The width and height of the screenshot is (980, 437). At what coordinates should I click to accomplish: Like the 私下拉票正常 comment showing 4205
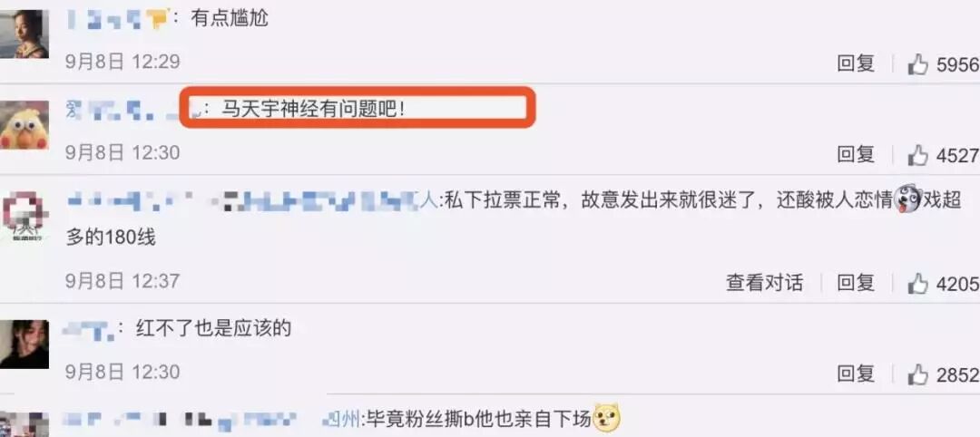(x=917, y=284)
